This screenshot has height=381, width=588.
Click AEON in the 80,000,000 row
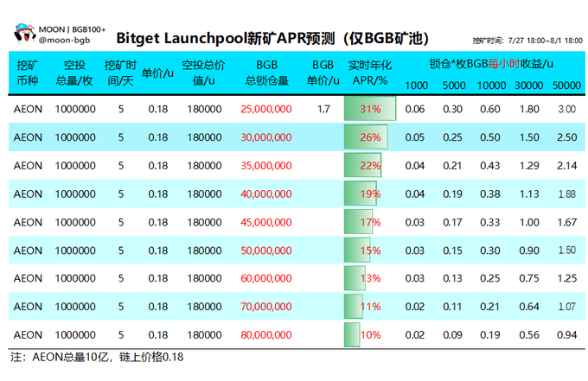(x=28, y=335)
